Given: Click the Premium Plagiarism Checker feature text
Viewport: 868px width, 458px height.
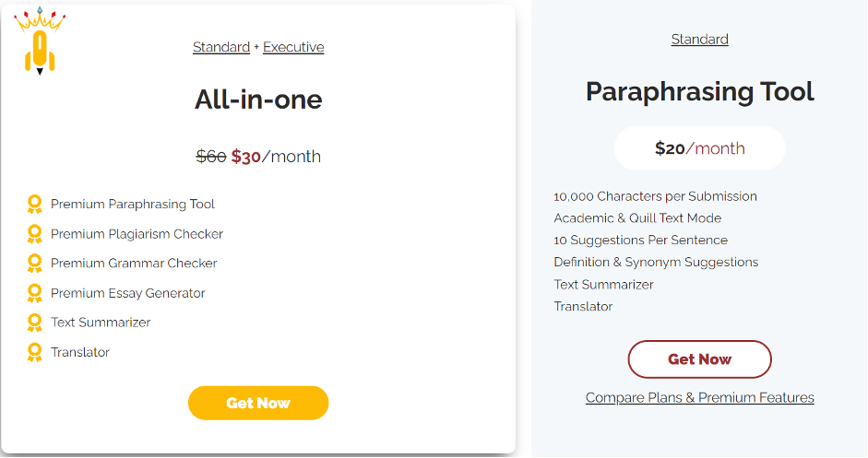Looking at the screenshot, I should pos(137,234).
